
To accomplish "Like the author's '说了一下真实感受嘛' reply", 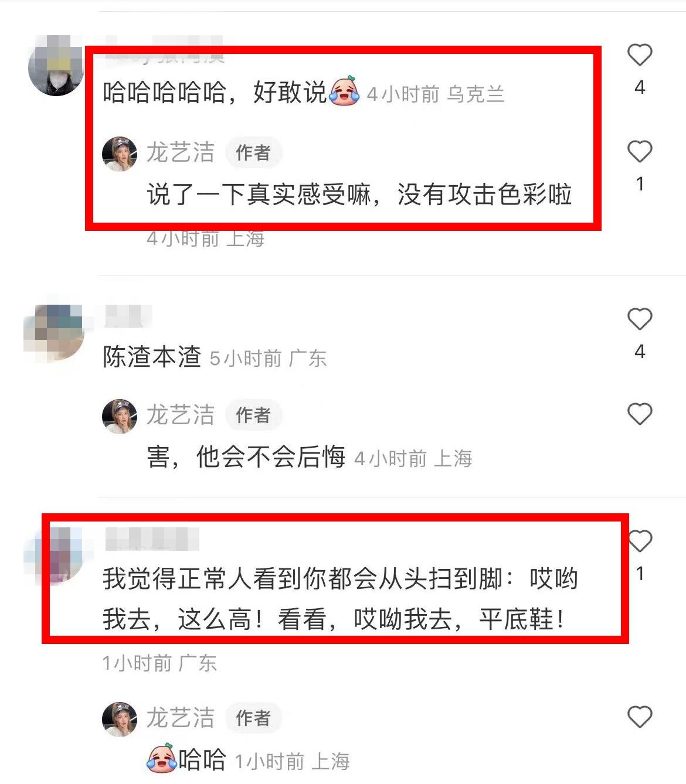I will [x=640, y=152].
